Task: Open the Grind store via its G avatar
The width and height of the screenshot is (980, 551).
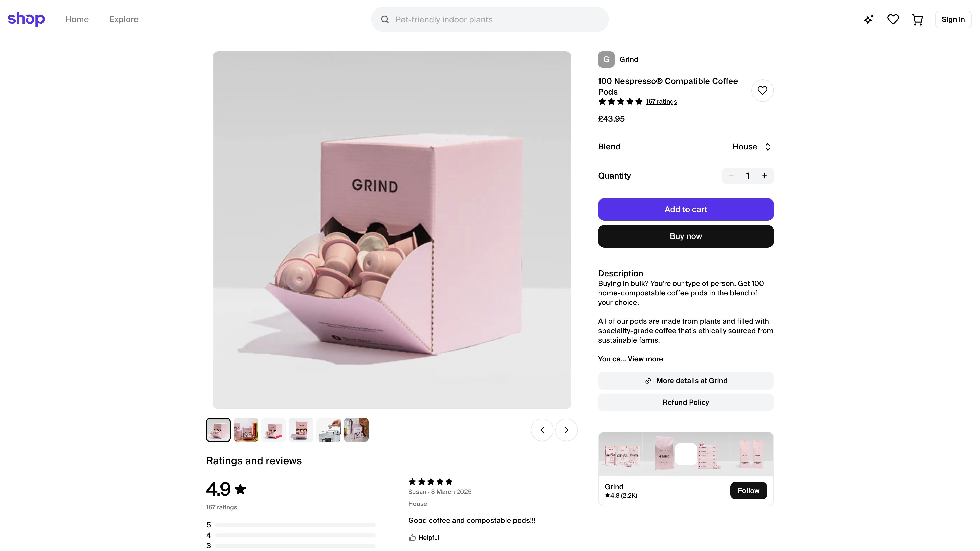Action: click(x=606, y=59)
